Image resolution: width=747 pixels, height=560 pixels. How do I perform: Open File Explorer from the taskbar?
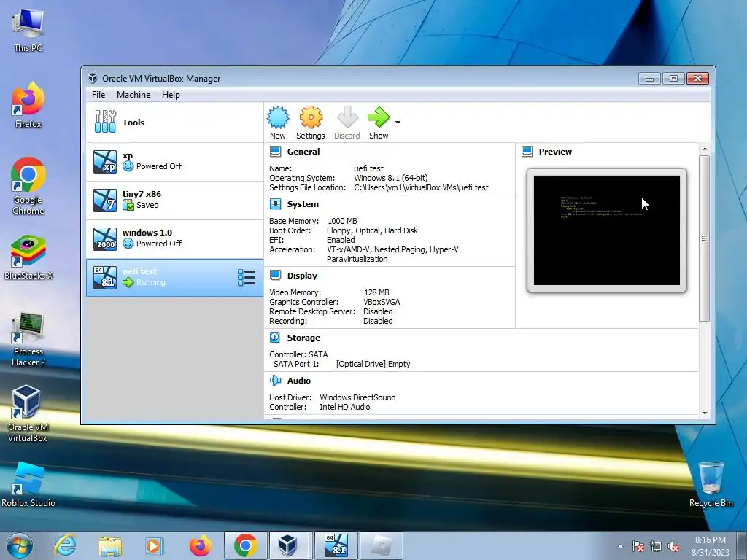pyautogui.click(x=110, y=545)
